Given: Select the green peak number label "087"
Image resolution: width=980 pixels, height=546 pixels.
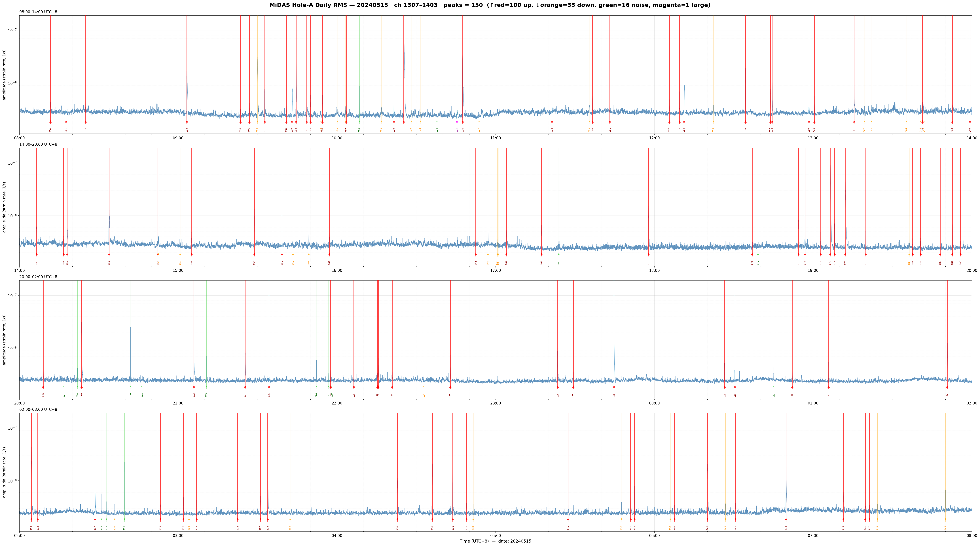Looking at the screenshot, I should 64,395.
